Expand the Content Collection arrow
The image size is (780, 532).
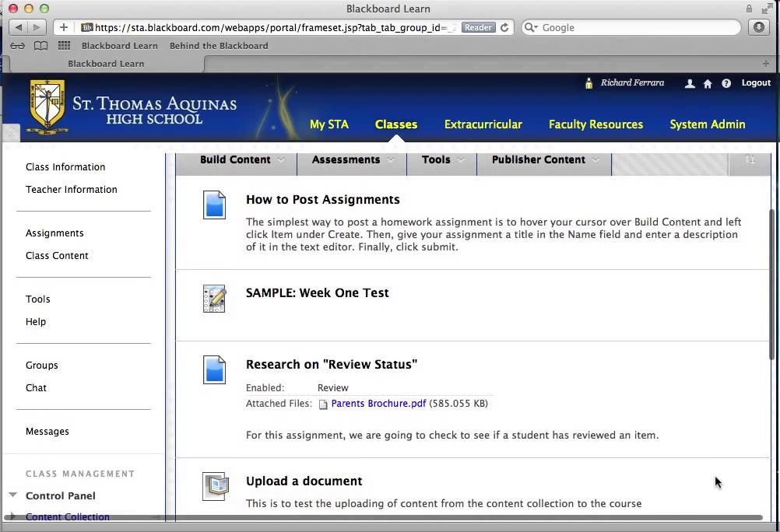click(x=13, y=516)
